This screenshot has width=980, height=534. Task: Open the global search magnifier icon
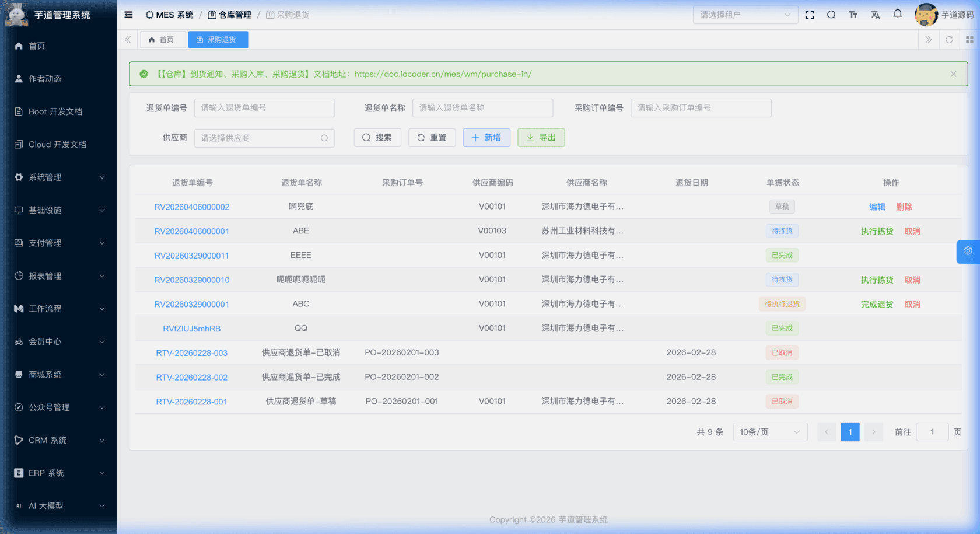(x=831, y=15)
